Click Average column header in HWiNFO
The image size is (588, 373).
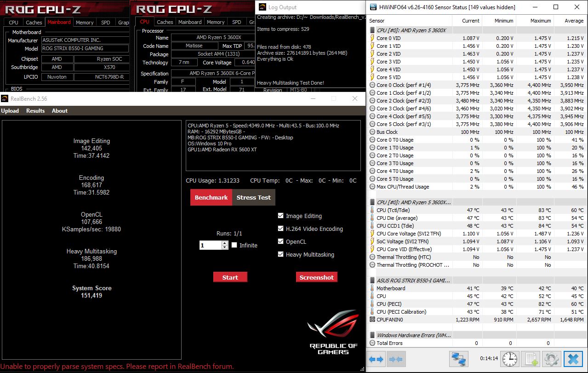click(x=569, y=21)
